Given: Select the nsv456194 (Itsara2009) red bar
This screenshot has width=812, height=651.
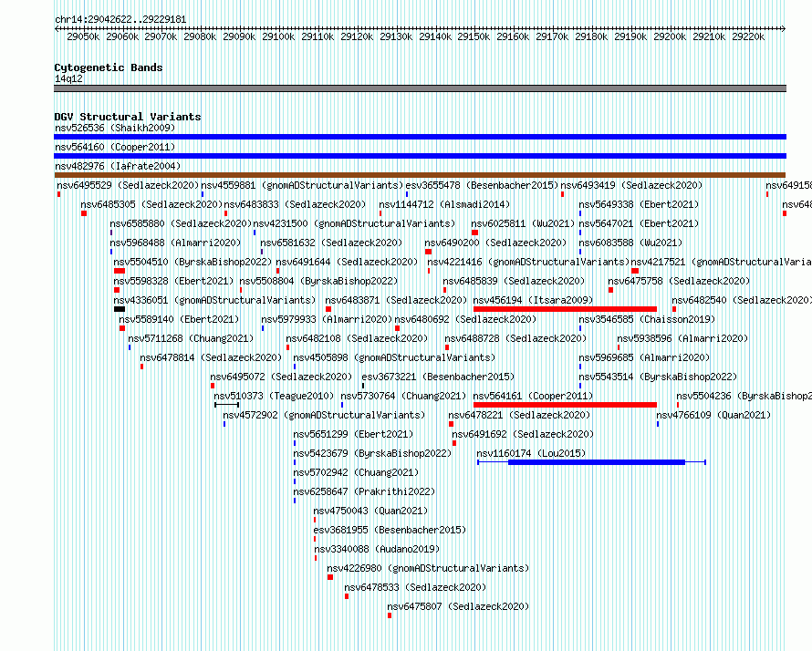Looking at the screenshot, I should [x=565, y=309].
